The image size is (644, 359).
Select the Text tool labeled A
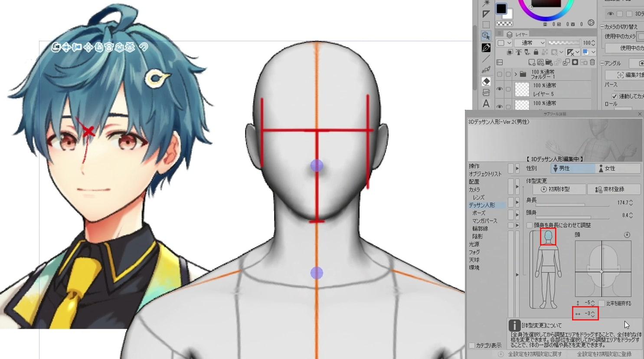(x=486, y=103)
